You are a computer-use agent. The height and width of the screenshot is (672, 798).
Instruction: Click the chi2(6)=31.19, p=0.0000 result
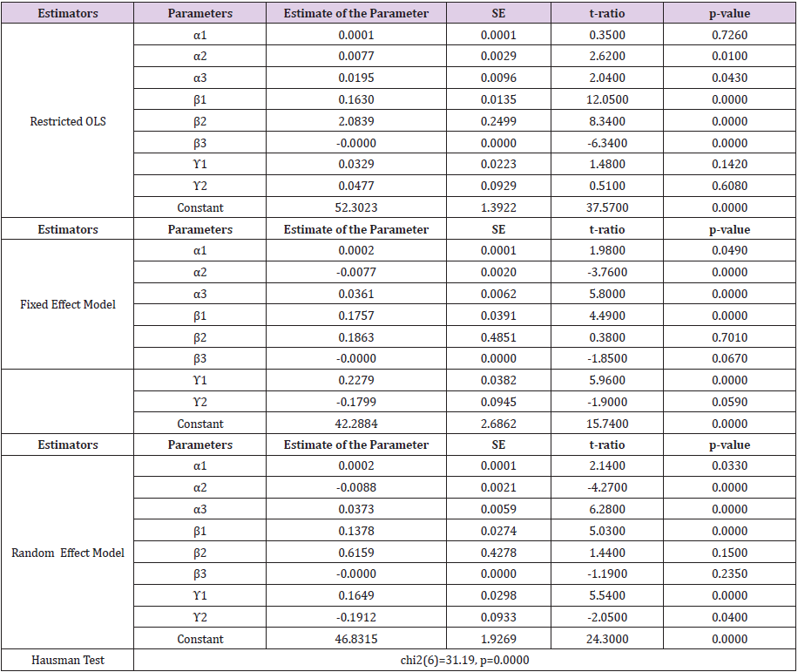click(464, 661)
